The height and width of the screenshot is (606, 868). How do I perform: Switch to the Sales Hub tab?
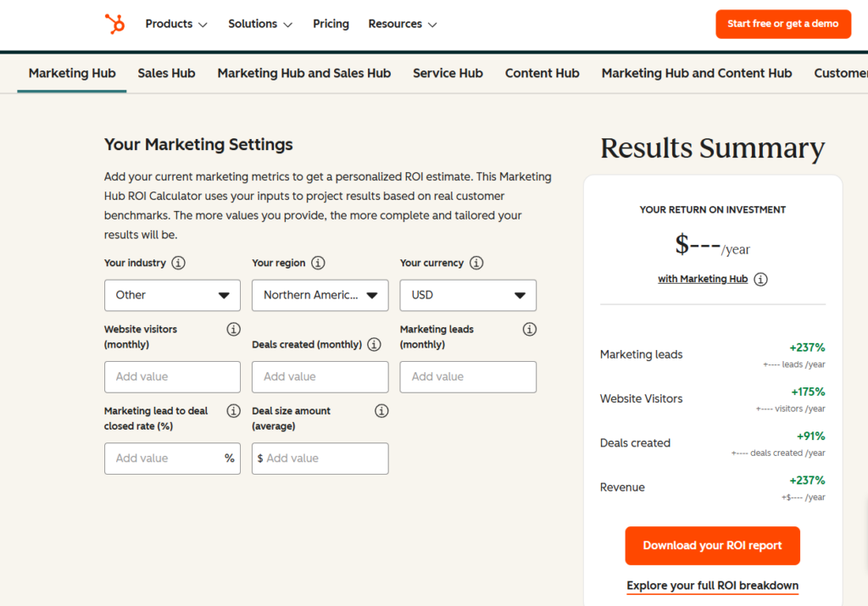point(166,73)
